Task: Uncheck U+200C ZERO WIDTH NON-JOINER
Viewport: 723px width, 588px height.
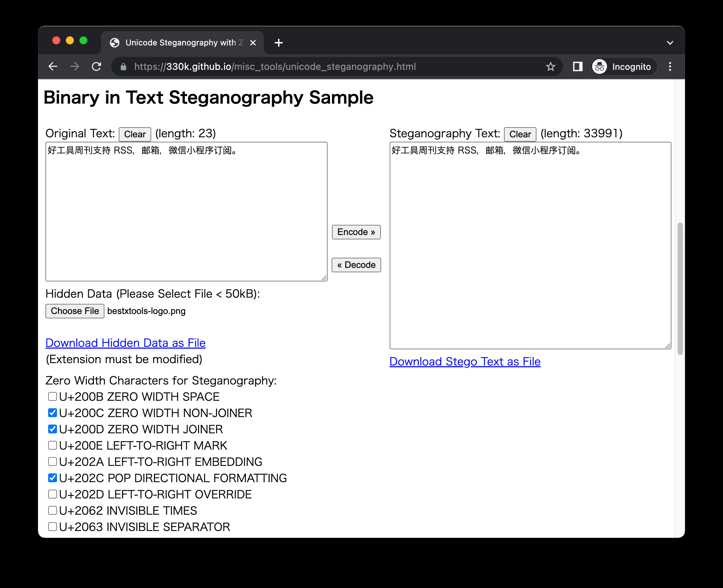Action: [53, 413]
